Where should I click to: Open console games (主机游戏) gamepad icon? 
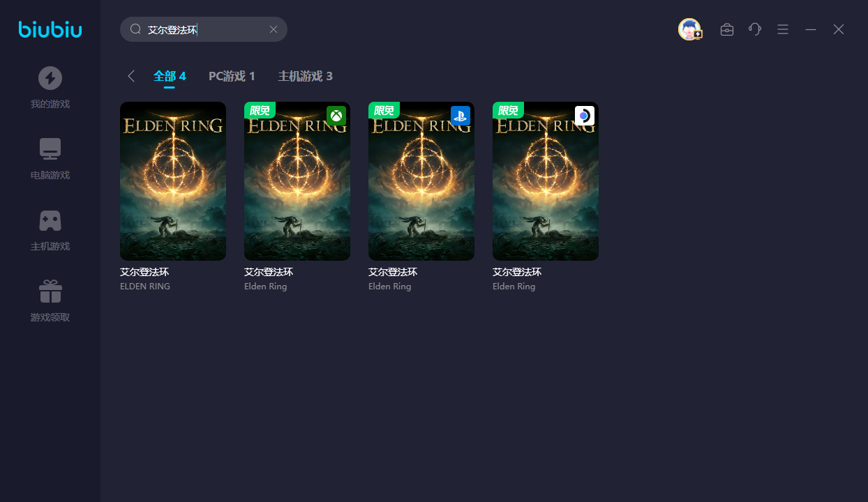pyautogui.click(x=50, y=220)
